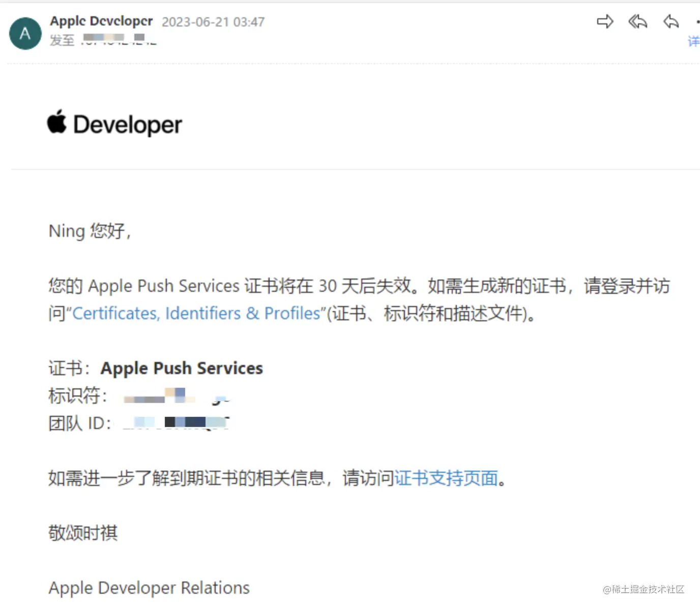Click the sender name Apple Developer
Viewport: 700px width, 610px height.
click(x=101, y=21)
